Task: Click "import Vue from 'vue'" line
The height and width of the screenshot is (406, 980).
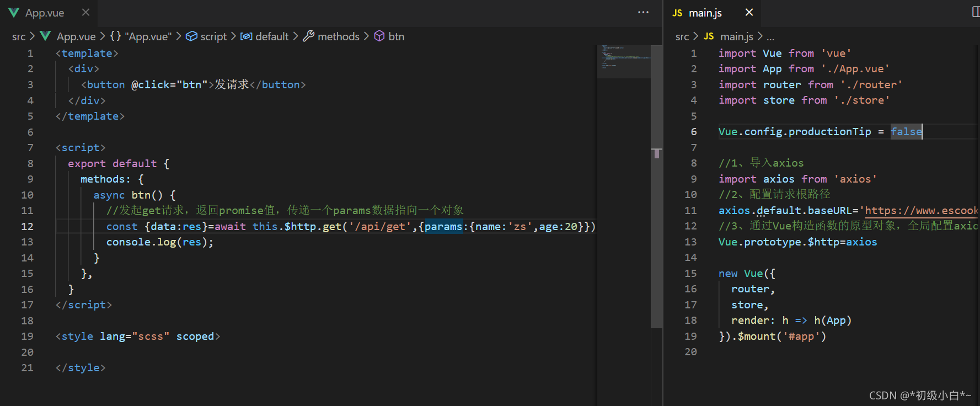Action: point(785,54)
